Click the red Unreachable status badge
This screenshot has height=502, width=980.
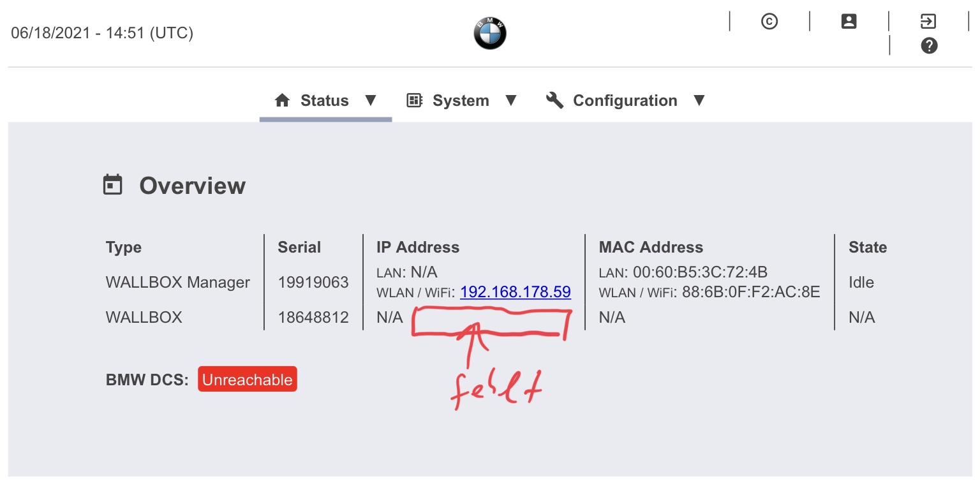coord(247,380)
